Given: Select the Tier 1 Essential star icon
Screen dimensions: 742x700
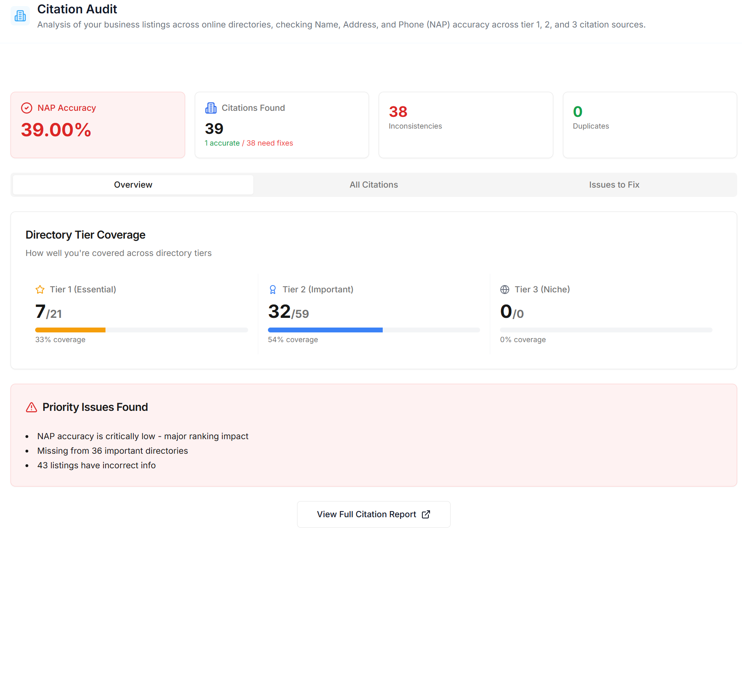Looking at the screenshot, I should [x=40, y=289].
